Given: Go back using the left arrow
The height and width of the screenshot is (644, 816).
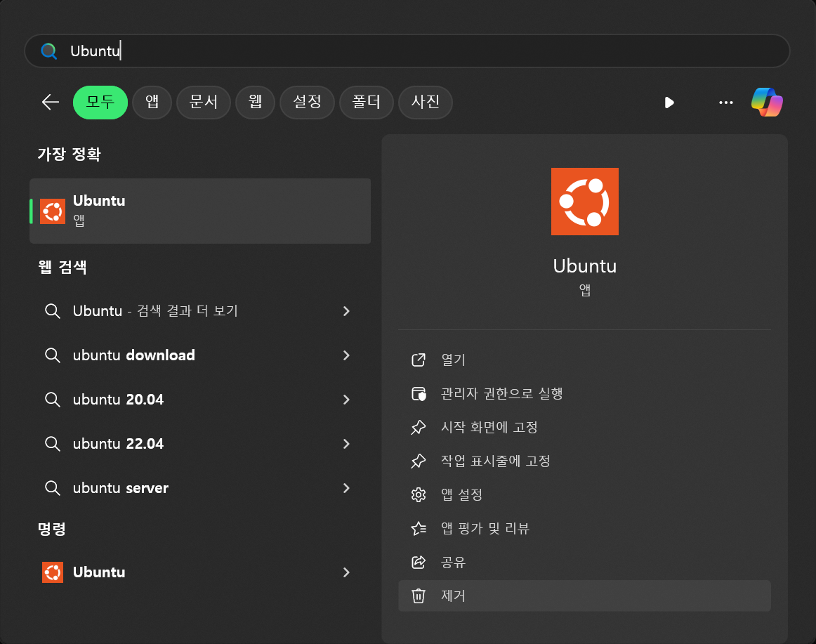Looking at the screenshot, I should pyautogui.click(x=51, y=102).
